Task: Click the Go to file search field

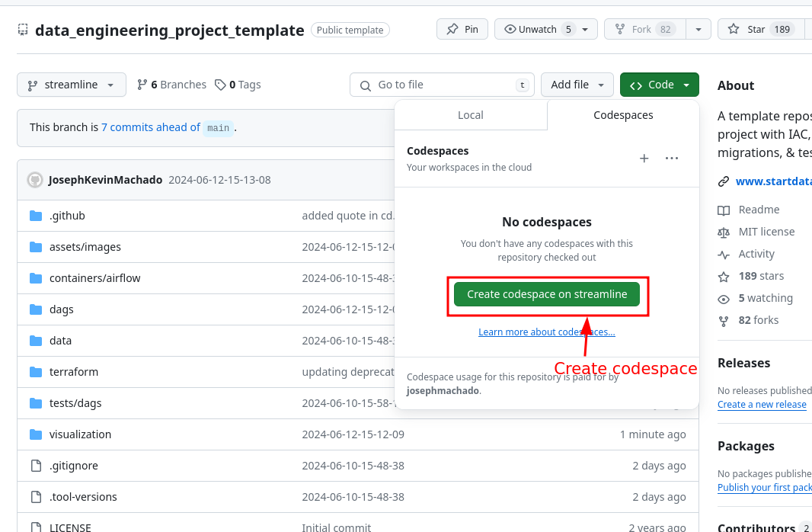Action: 442,85
